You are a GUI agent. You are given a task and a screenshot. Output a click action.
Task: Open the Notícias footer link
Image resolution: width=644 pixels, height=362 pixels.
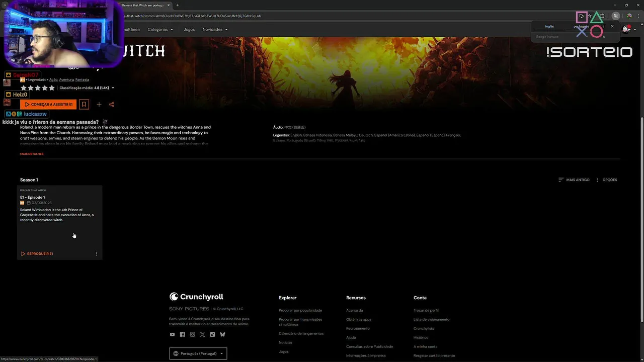coord(285,342)
